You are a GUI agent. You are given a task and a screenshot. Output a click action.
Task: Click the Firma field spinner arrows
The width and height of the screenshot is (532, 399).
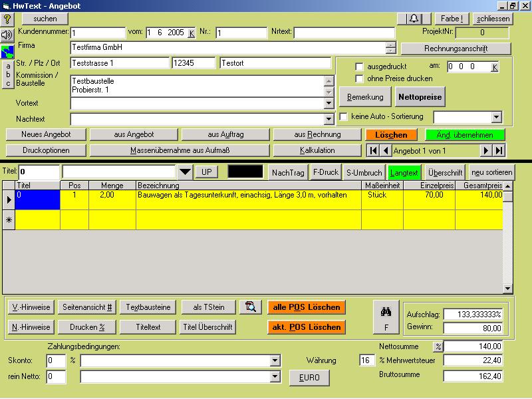pyautogui.click(x=391, y=48)
